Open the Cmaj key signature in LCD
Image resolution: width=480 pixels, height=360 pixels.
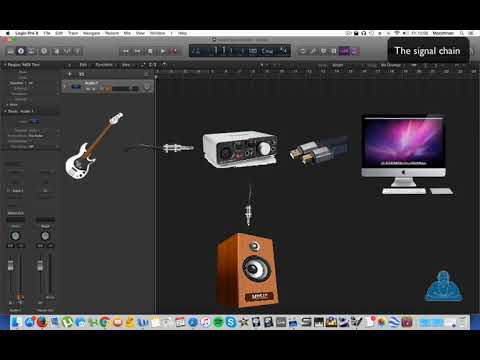pyautogui.click(x=267, y=51)
